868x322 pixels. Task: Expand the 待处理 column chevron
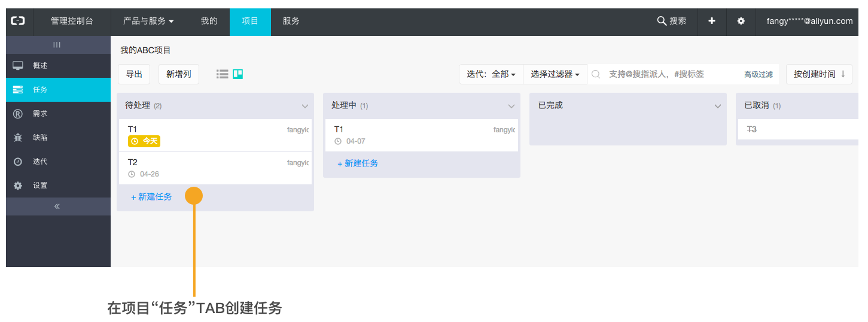pos(305,106)
